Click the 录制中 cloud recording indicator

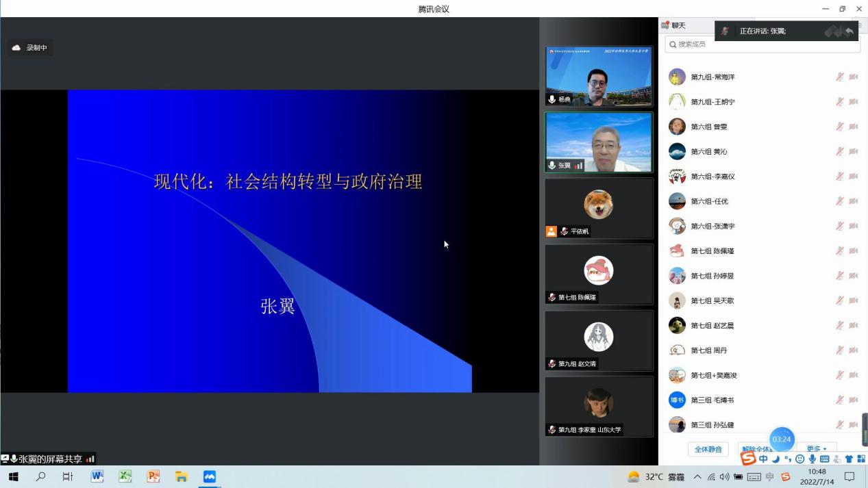click(x=30, y=48)
